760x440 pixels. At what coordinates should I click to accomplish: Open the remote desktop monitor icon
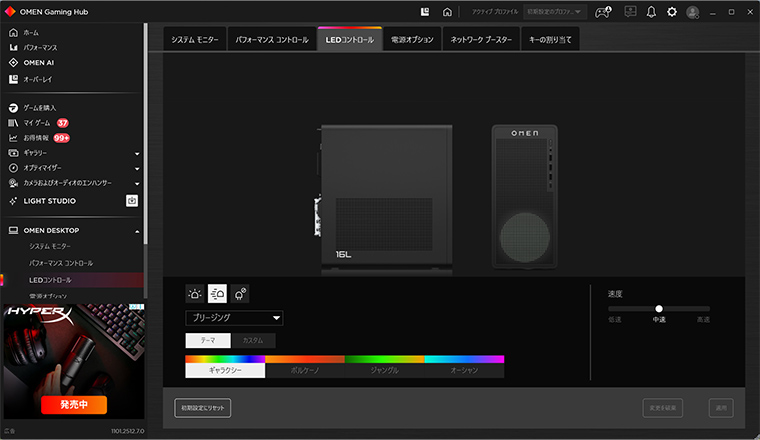pos(630,12)
